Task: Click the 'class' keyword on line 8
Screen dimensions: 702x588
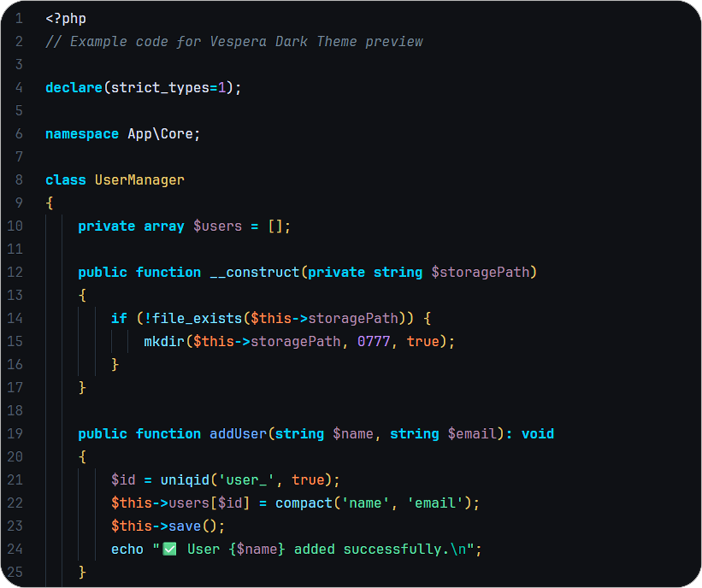Action: (66, 180)
